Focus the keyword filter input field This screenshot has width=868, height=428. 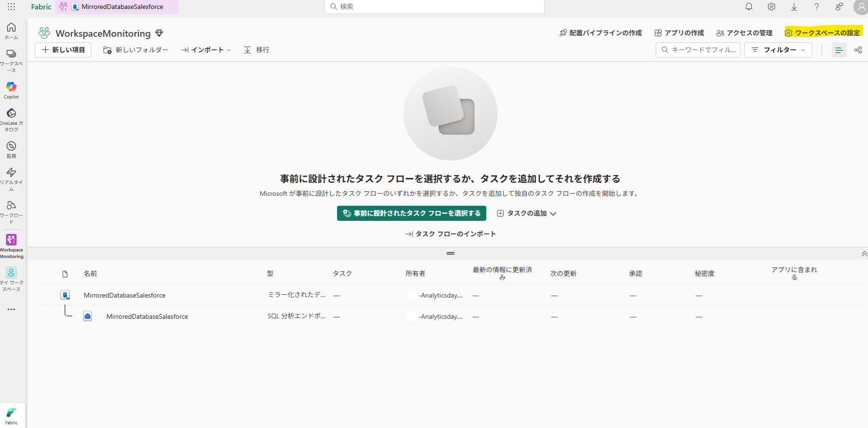[698, 50]
